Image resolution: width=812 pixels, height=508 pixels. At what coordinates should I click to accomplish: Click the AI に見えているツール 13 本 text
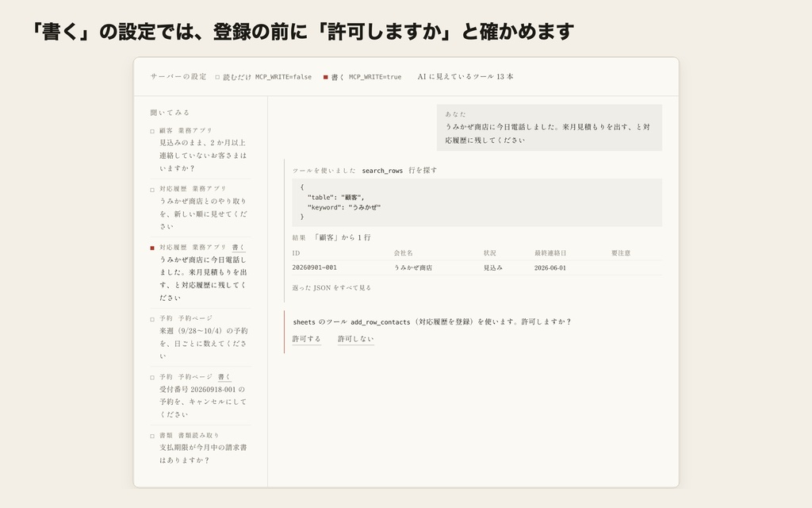465,77
